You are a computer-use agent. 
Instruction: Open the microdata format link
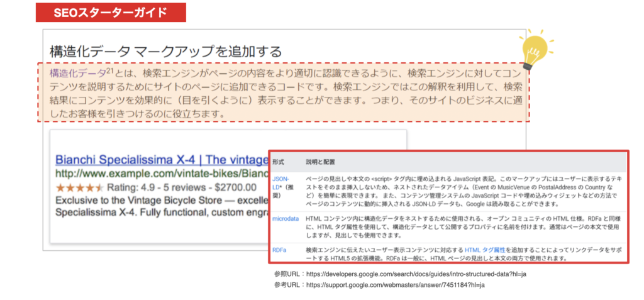286,217
